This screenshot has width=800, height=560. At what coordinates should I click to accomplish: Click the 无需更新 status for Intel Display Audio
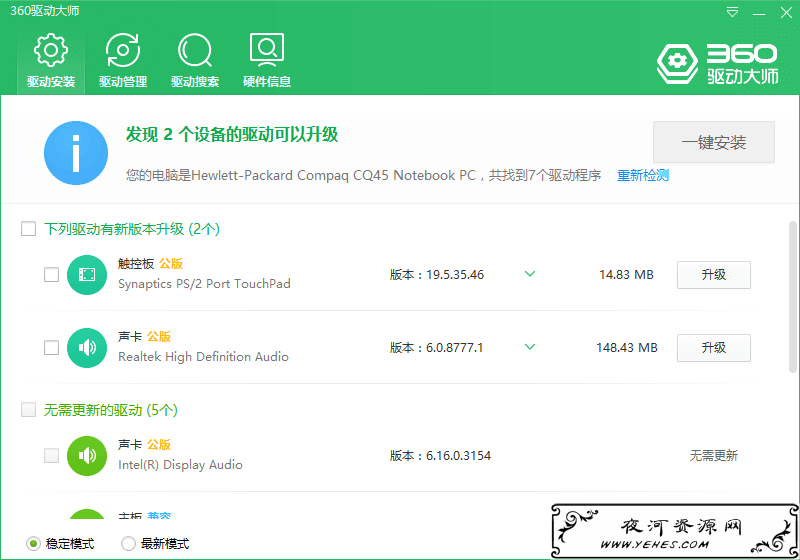714,455
